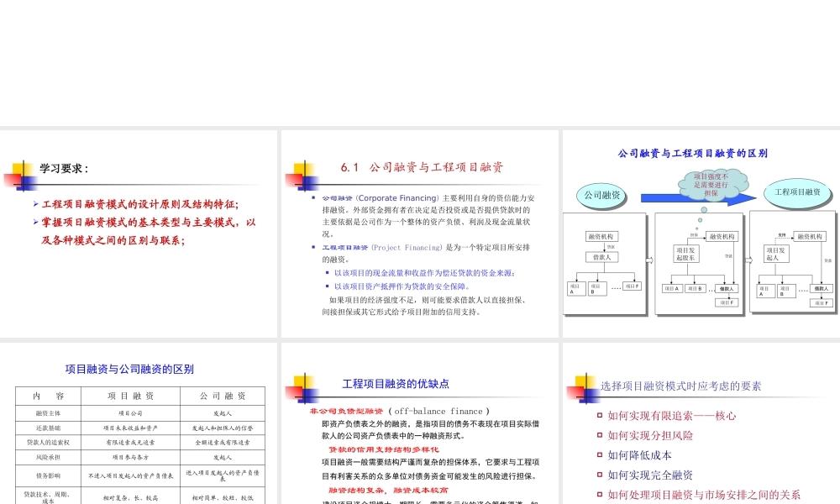
Task: Click the heading 工程项目融资的优缺点
Action: [x=395, y=385]
